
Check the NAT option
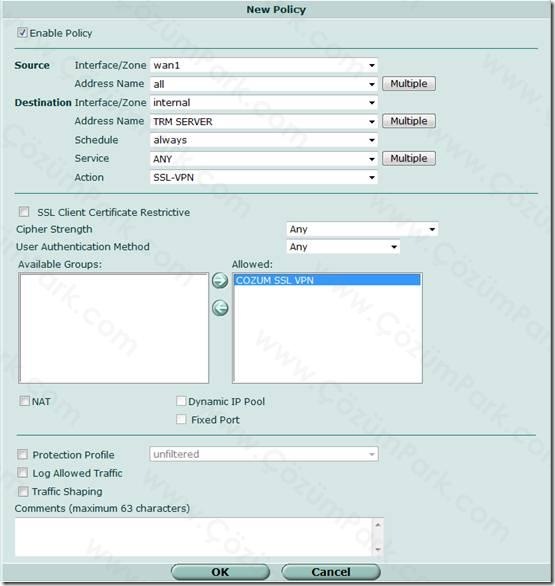click(x=24, y=401)
